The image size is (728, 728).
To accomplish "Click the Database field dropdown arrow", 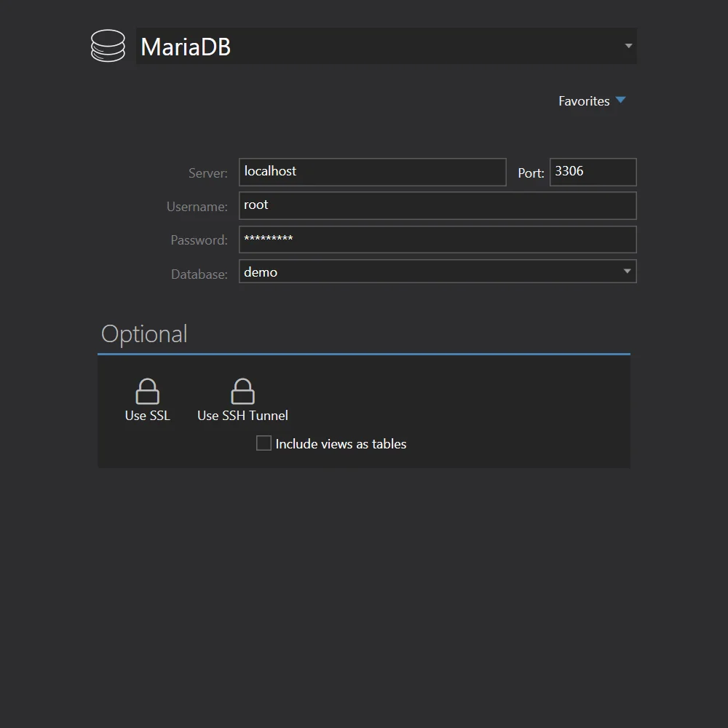I will pos(626,271).
